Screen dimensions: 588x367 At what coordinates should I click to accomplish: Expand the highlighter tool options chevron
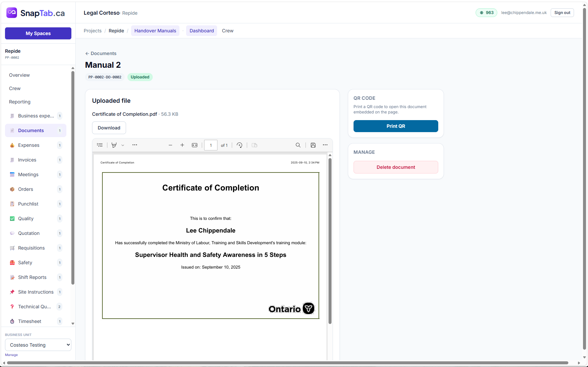click(x=123, y=145)
